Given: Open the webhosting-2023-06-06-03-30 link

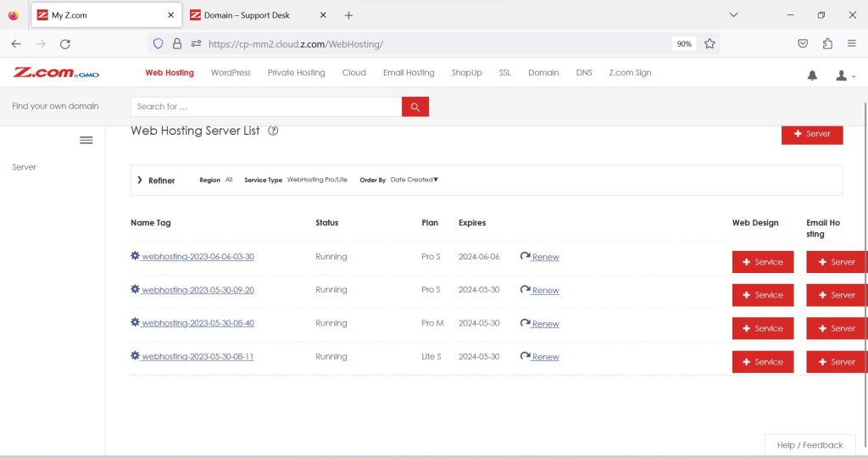Looking at the screenshot, I should click(x=198, y=256).
